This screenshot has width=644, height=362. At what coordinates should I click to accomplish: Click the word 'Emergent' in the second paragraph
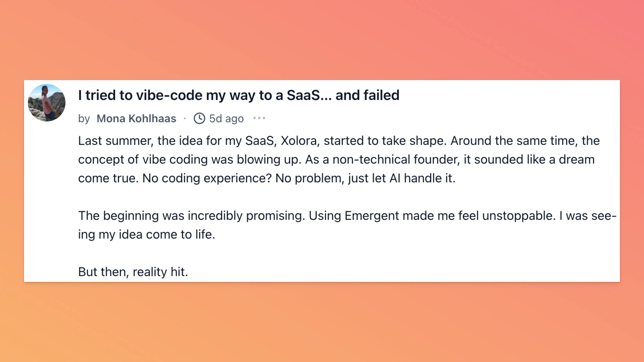pos(372,216)
